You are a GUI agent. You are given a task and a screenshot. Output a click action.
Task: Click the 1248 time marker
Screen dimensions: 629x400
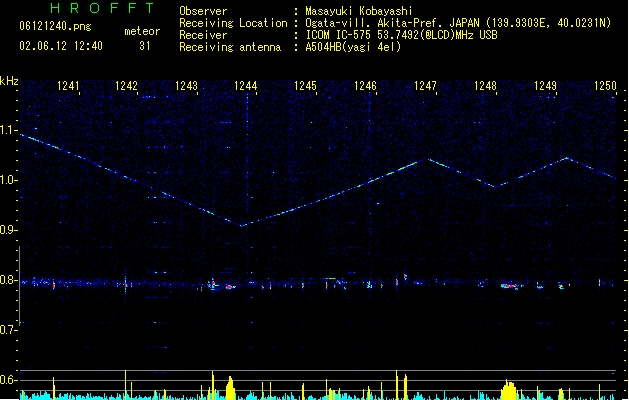point(485,85)
